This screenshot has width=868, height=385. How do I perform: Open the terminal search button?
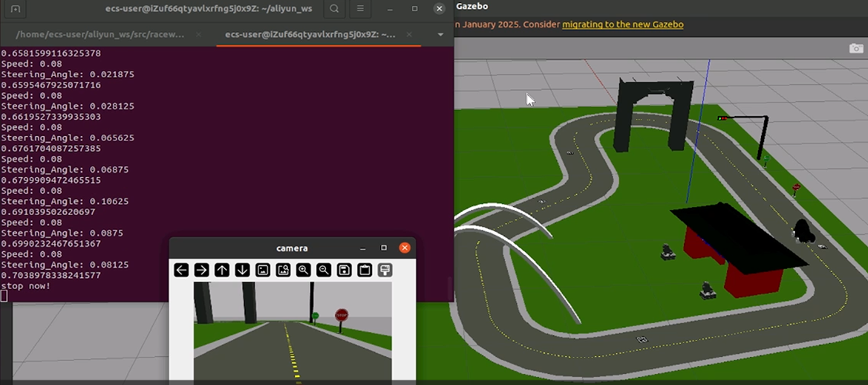click(x=335, y=9)
